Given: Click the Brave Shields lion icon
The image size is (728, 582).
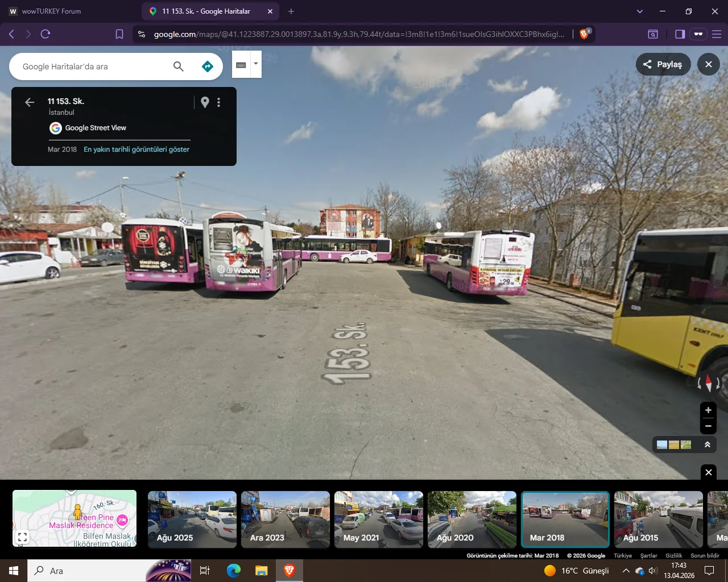Looking at the screenshot, I should 584,34.
